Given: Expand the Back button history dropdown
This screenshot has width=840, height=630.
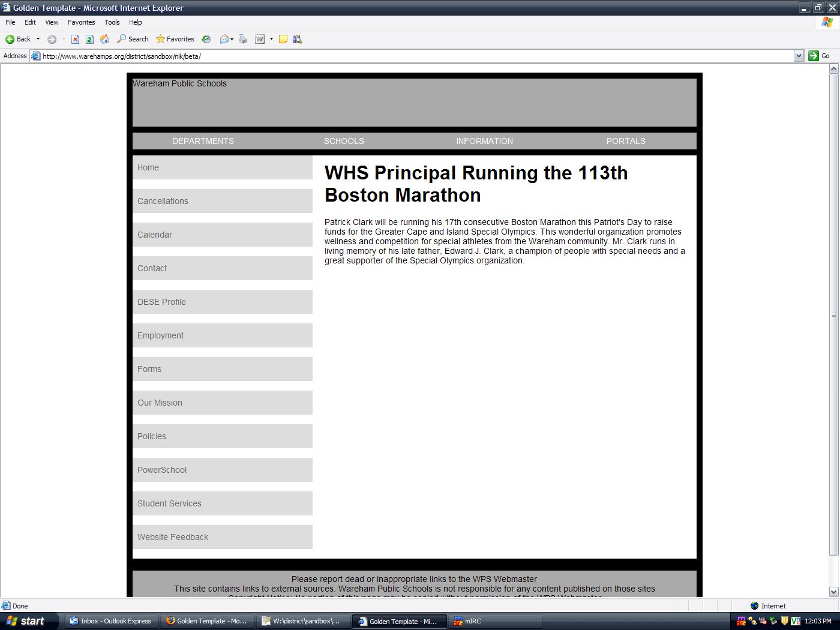Looking at the screenshot, I should (x=38, y=39).
